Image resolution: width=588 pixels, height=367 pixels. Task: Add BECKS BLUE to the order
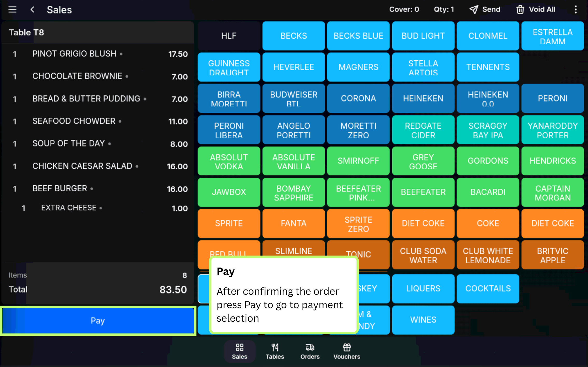(358, 36)
